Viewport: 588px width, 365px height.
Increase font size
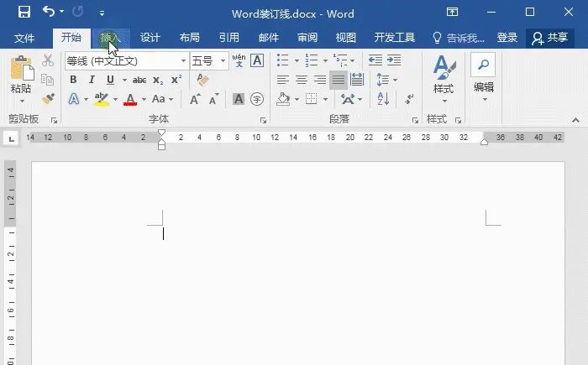(195, 99)
